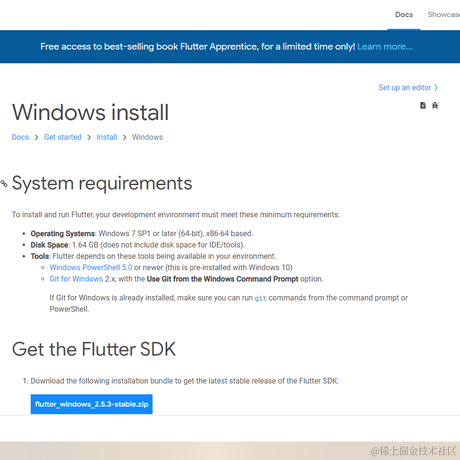Click the 'To install and run Flutter' paragraph
Viewport: 460px width, 460px height.
click(x=176, y=215)
